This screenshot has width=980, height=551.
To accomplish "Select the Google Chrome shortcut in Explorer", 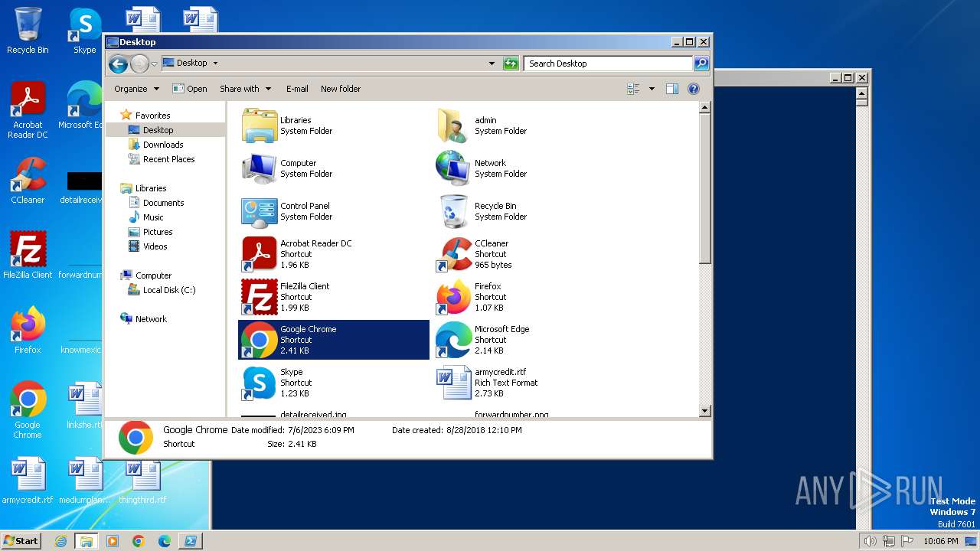I will tap(334, 340).
